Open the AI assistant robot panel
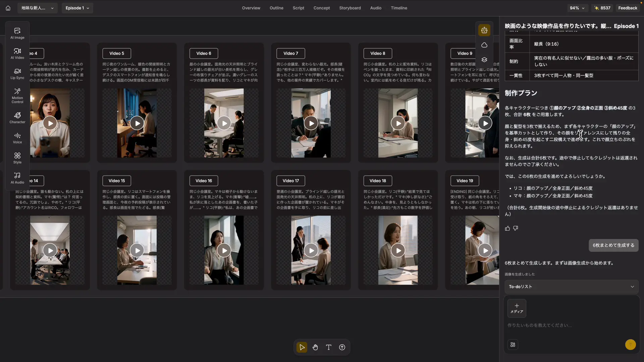644x362 pixels. pos(484,30)
